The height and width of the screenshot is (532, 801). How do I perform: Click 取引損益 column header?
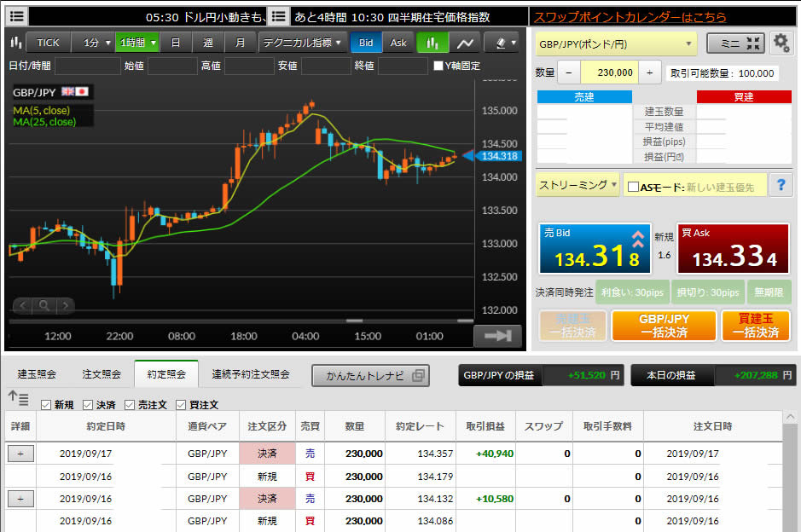(x=485, y=426)
